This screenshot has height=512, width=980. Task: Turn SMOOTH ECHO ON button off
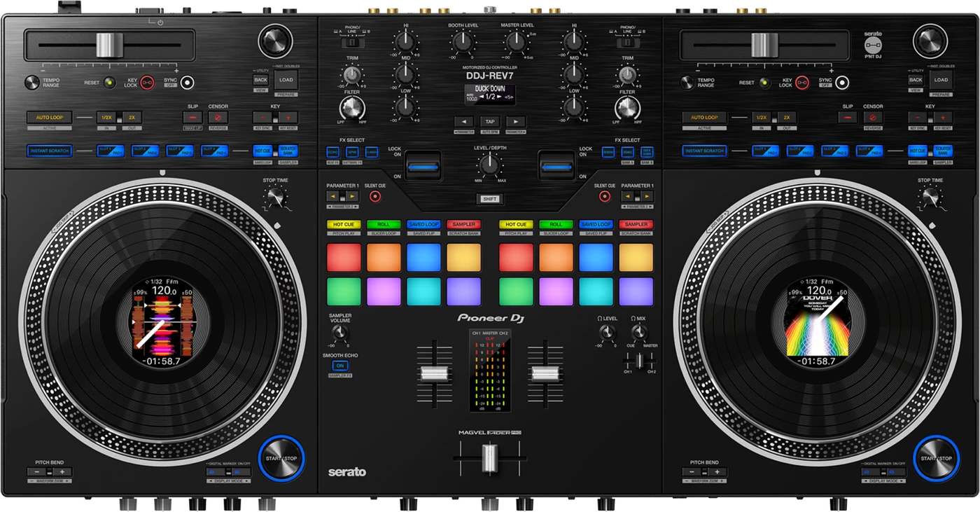tap(340, 366)
